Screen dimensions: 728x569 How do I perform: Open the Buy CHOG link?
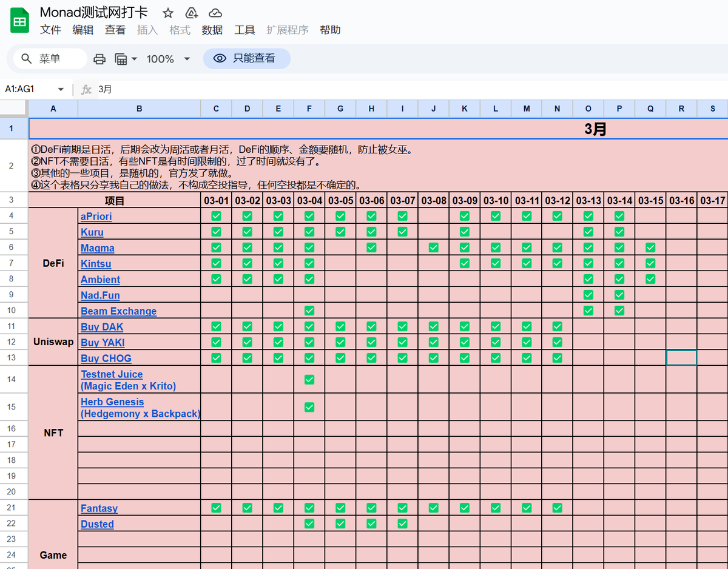click(106, 359)
